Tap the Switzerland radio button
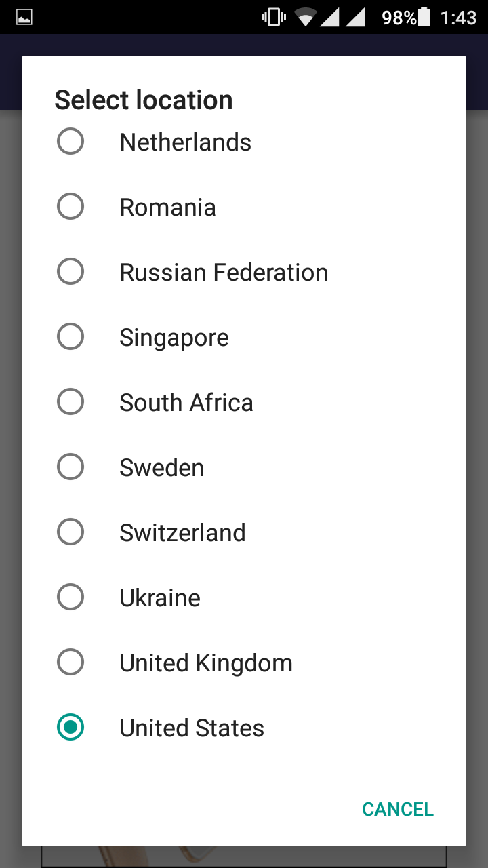The width and height of the screenshot is (488, 868). coord(70,532)
